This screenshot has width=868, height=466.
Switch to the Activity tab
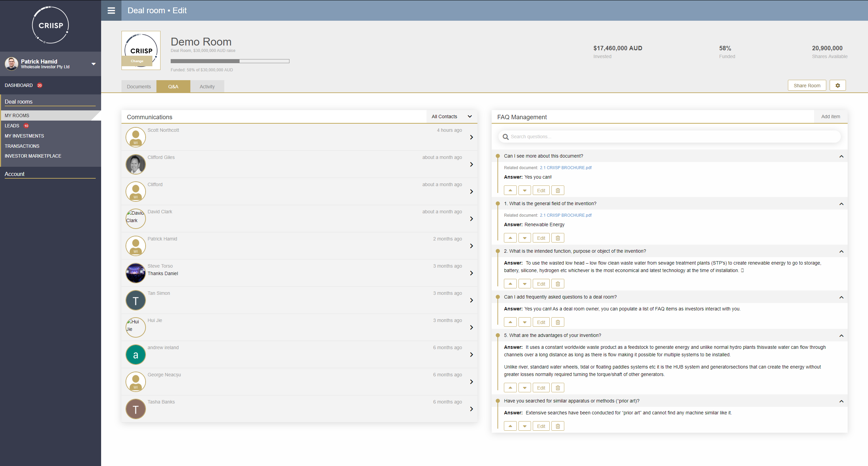pos(207,87)
